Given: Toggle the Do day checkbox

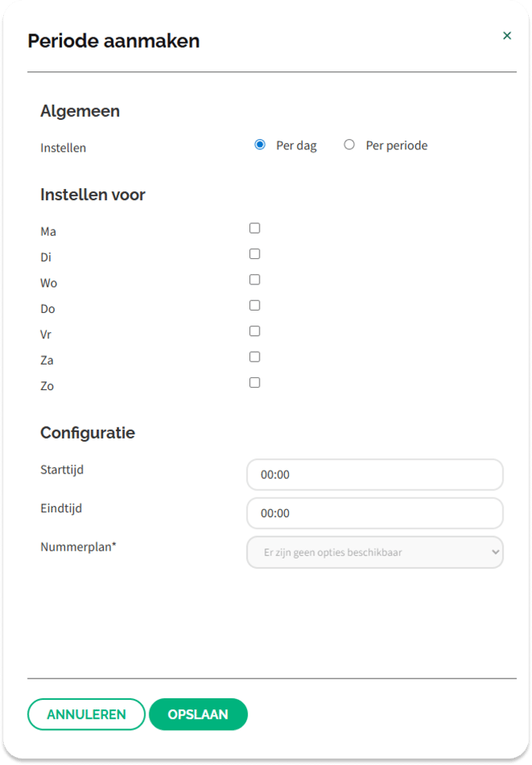Looking at the screenshot, I should (x=255, y=305).
